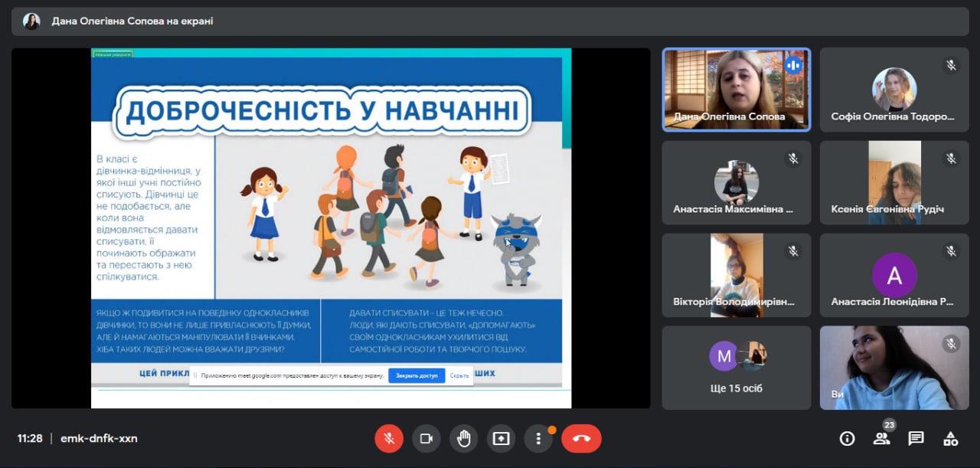
Task: Click Ксенія Євгенівна Рудіч video tile
Action: (893, 182)
